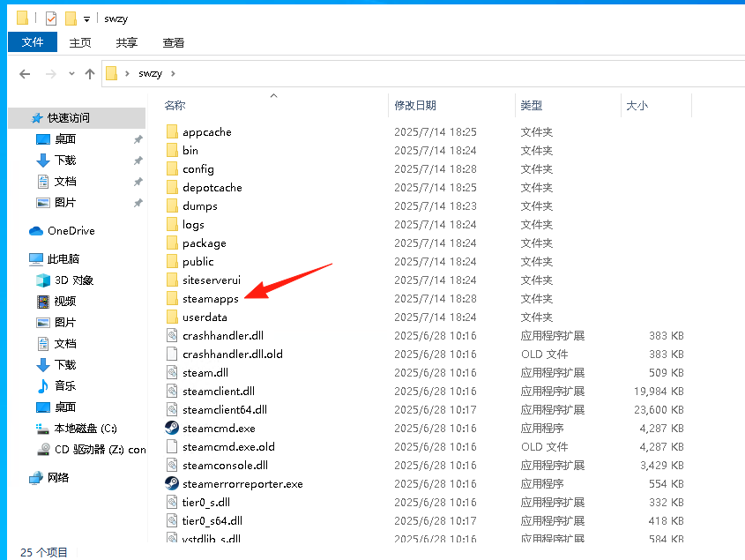Click the Forward navigation arrow
Screen dimensions: 745x560
coord(51,74)
